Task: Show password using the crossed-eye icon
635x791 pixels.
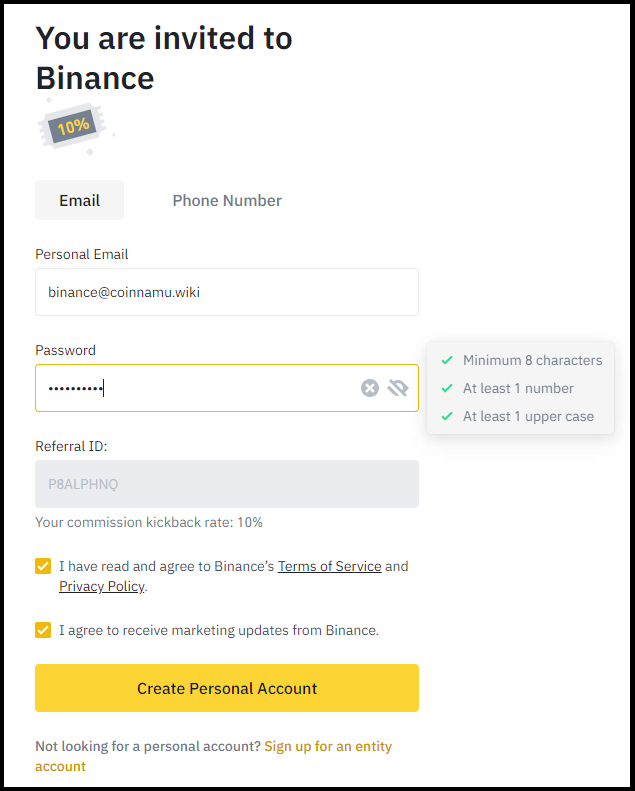Action: tap(398, 388)
